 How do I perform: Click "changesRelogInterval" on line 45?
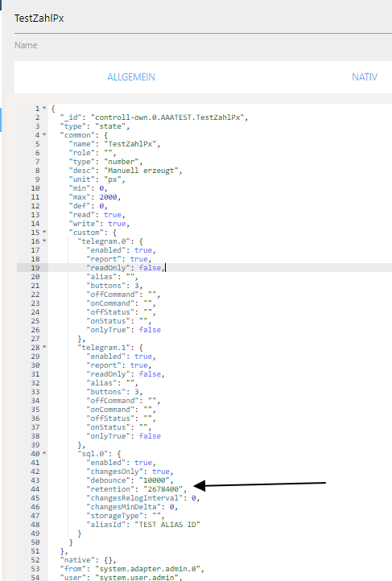click(x=136, y=498)
